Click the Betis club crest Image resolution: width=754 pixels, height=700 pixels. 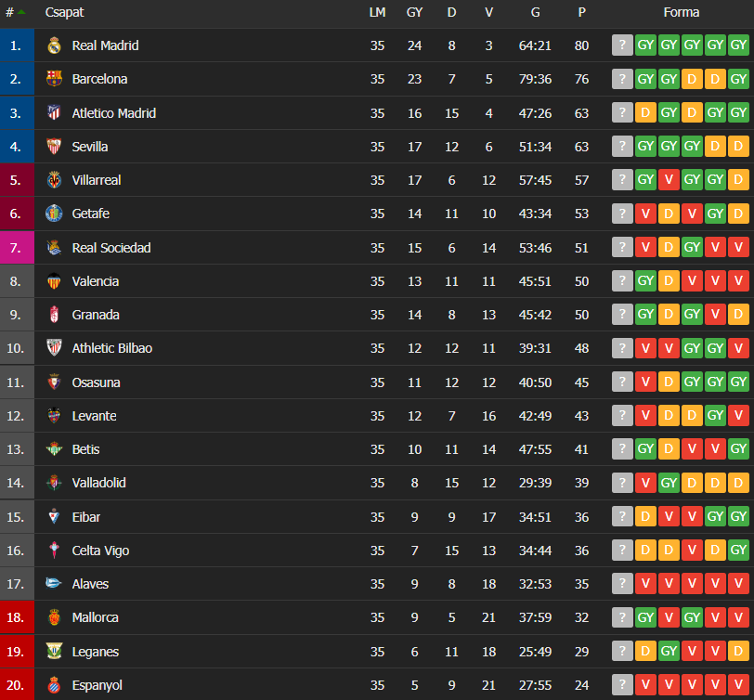[54, 449]
